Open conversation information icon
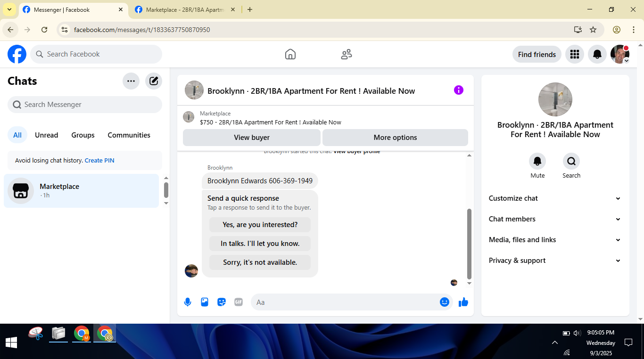This screenshot has width=644, height=359. pyautogui.click(x=459, y=90)
